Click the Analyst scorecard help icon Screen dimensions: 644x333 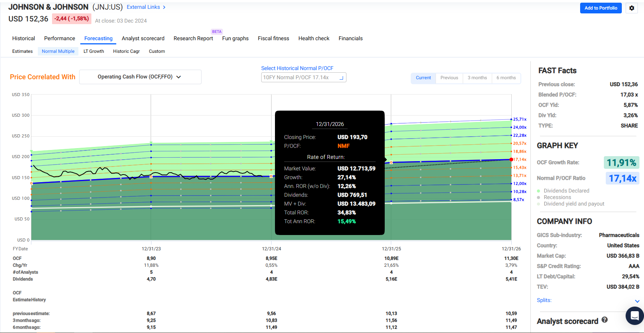pos(605,320)
